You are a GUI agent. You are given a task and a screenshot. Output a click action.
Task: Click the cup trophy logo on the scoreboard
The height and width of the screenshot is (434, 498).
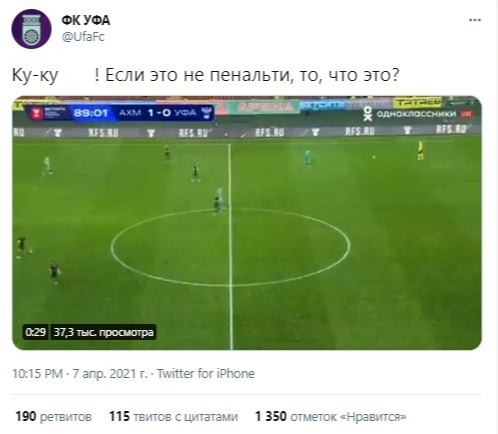tap(36, 113)
